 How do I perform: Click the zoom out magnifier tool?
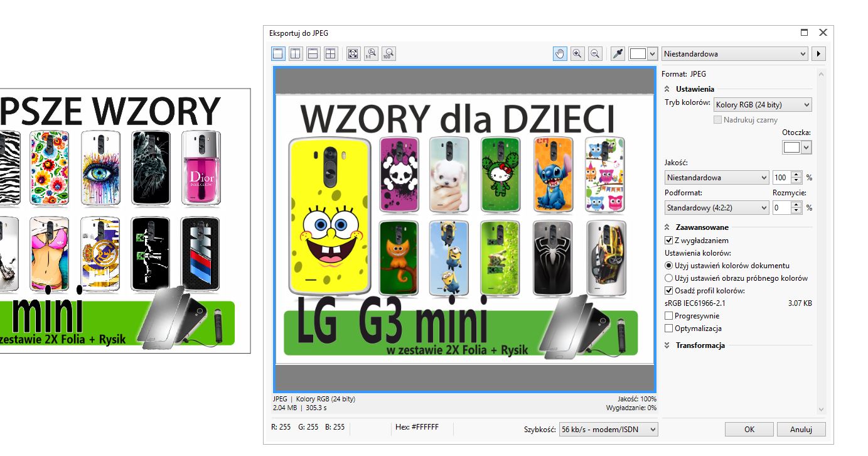[595, 54]
